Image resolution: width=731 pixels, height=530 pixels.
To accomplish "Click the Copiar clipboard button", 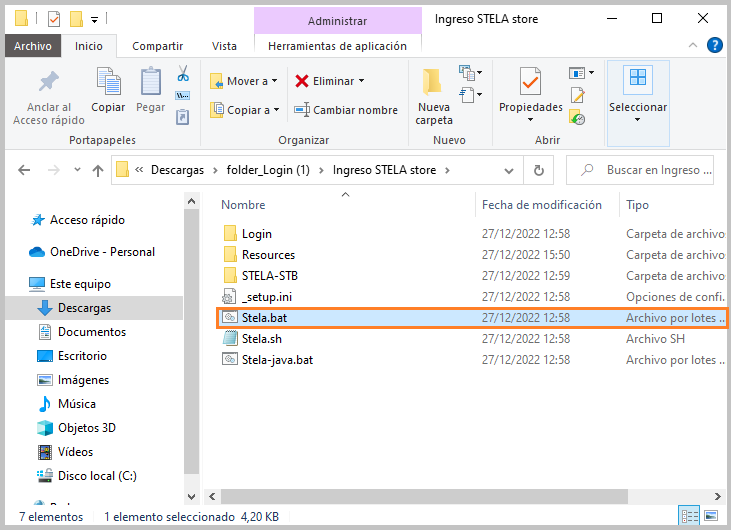I will tap(108, 90).
